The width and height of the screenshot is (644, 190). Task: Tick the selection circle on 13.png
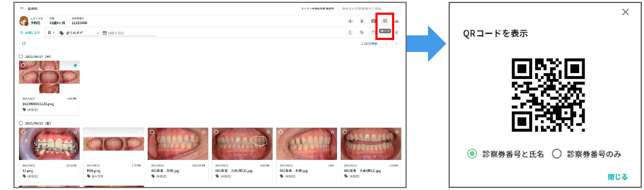pos(23,132)
